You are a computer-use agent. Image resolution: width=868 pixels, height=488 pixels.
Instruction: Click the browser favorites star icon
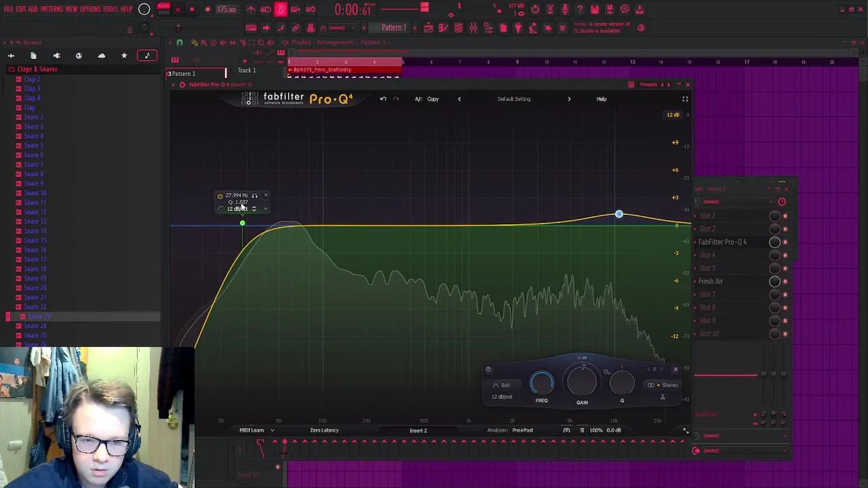[124, 56]
